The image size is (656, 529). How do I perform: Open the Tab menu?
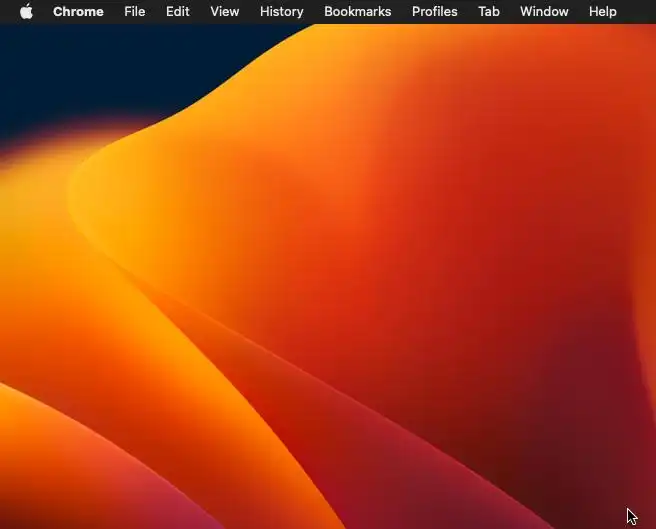coord(489,11)
